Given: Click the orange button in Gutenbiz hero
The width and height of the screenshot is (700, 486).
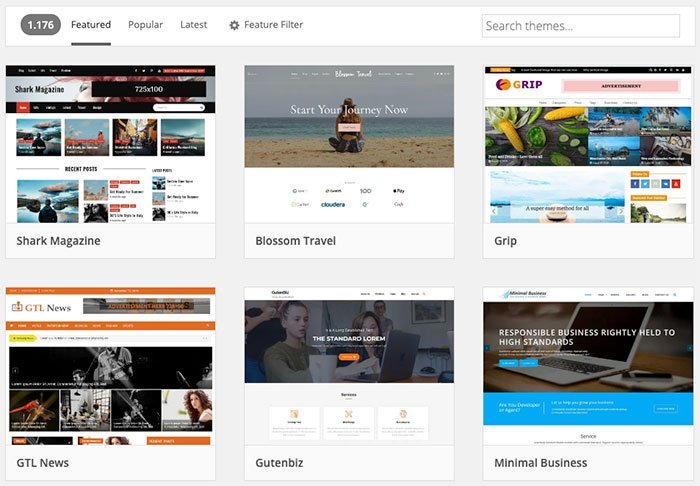Looking at the screenshot, I should click(349, 357).
